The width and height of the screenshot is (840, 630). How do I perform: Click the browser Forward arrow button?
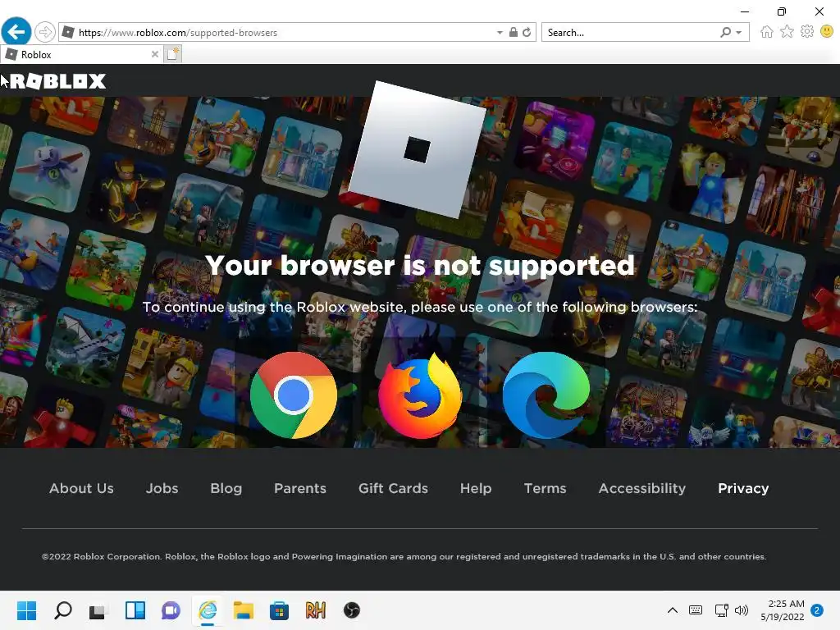pos(45,32)
